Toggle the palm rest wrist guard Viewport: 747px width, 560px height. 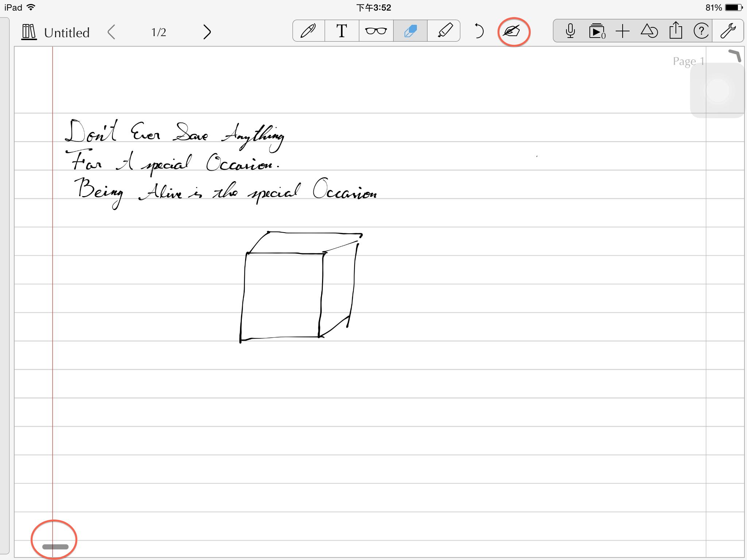(512, 31)
